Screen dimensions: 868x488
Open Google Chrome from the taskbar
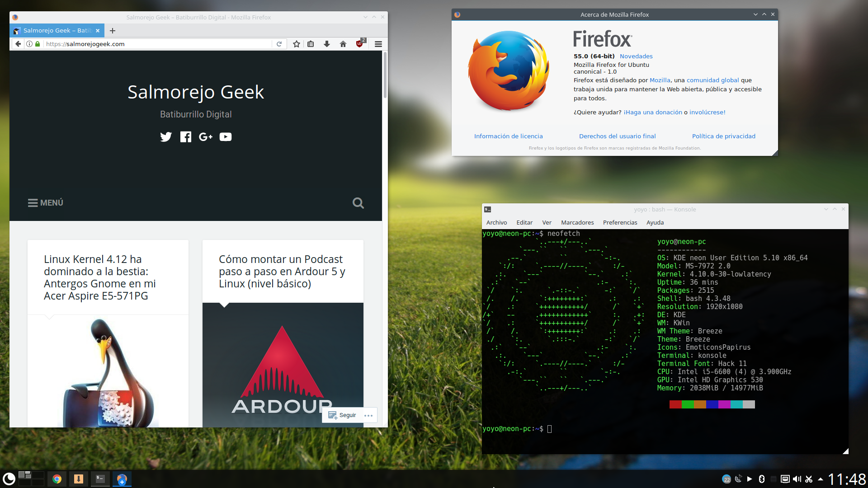[x=57, y=479]
